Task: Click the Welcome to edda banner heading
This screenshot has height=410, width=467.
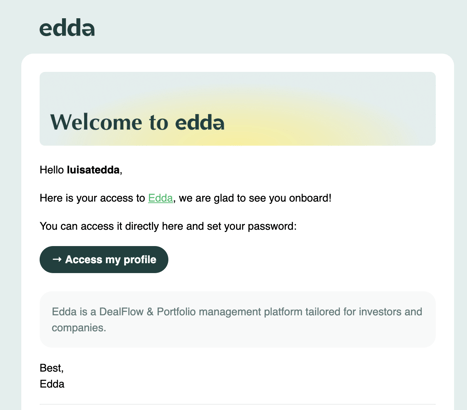Action: tap(137, 122)
